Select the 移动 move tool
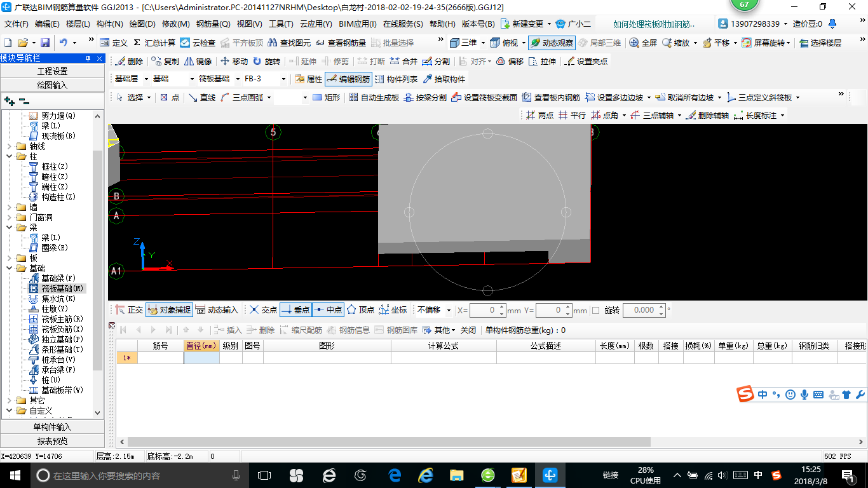 coord(234,62)
